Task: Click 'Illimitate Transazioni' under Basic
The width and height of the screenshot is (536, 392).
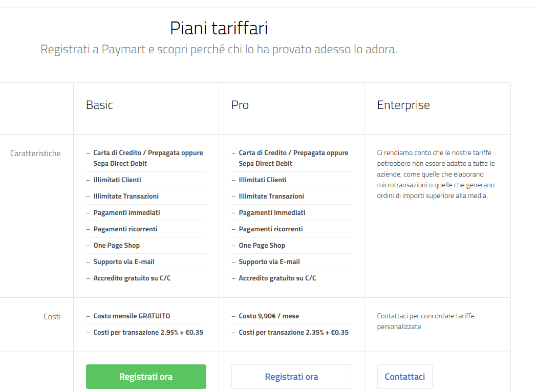Action: [125, 196]
